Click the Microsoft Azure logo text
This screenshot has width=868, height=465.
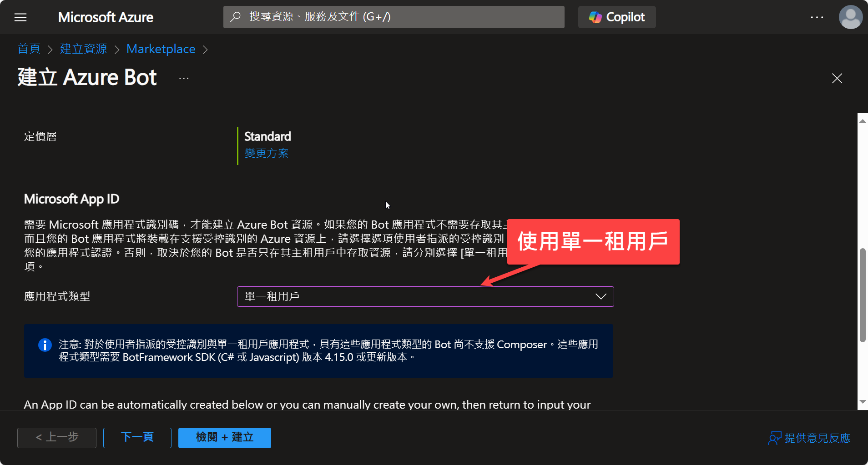tap(106, 17)
